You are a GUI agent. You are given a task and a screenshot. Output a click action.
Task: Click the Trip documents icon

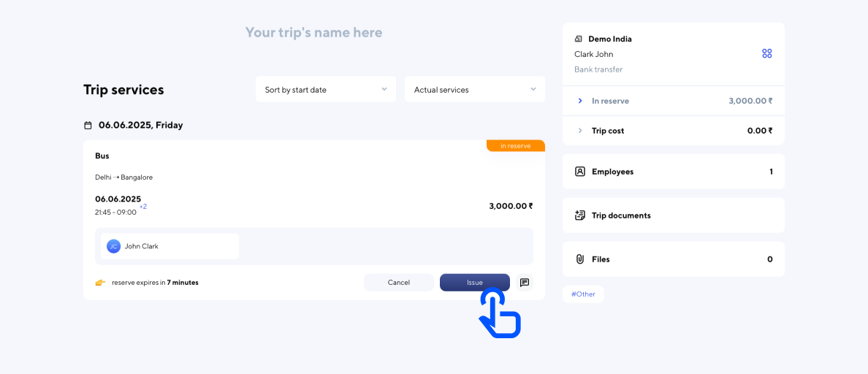point(580,215)
